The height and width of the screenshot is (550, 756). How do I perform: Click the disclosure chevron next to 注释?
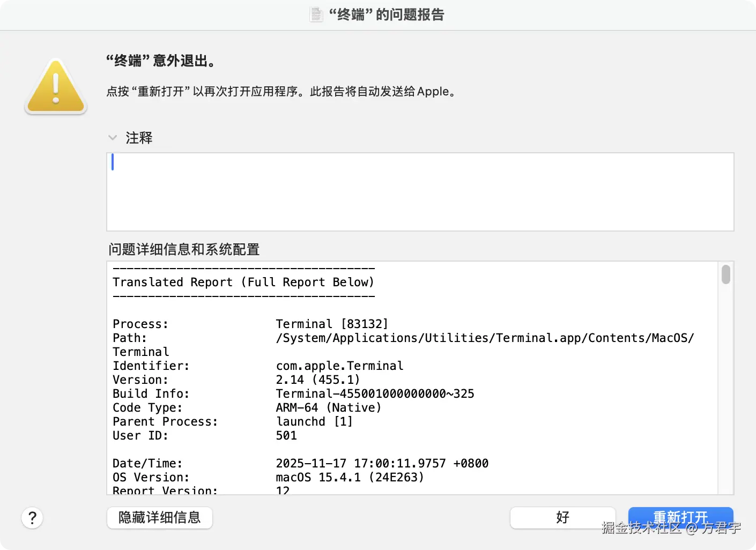click(113, 138)
